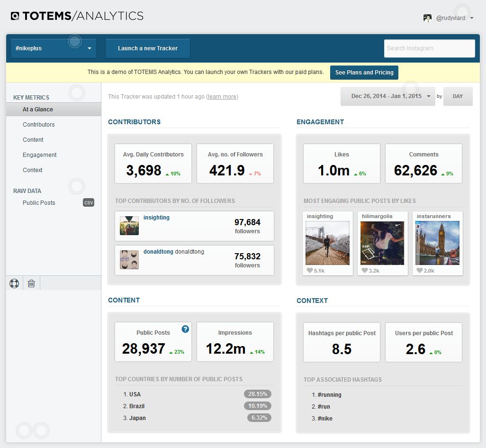Click the ENGAGEMENT section heading
Viewport: 486px width, 448px height.
click(320, 122)
